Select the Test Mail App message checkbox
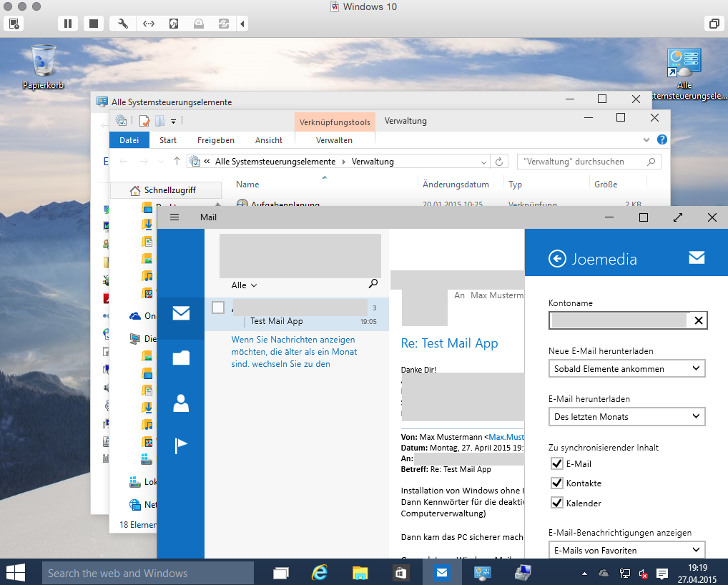The image size is (728, 585). pyautogui.click(x=218, y=308)
